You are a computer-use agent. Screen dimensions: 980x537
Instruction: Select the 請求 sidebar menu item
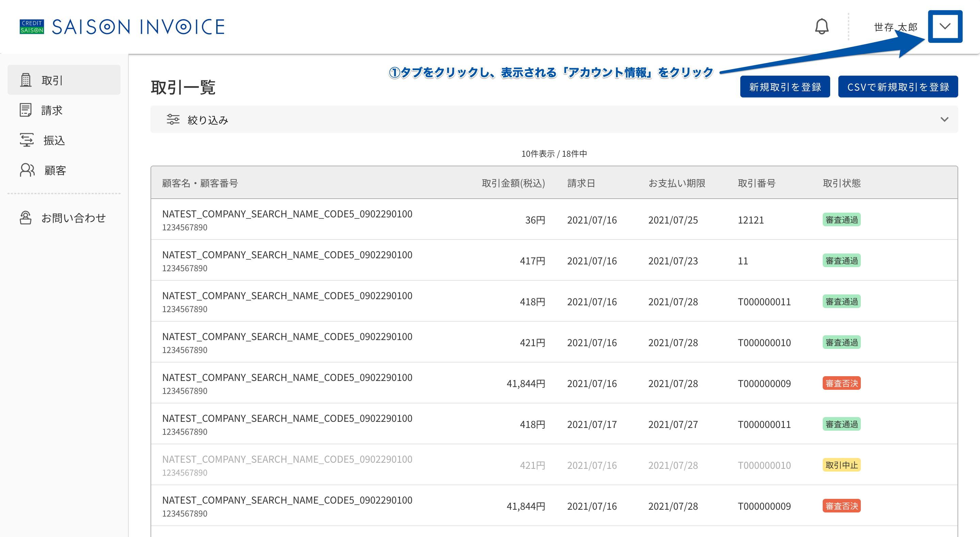[64, 110]
